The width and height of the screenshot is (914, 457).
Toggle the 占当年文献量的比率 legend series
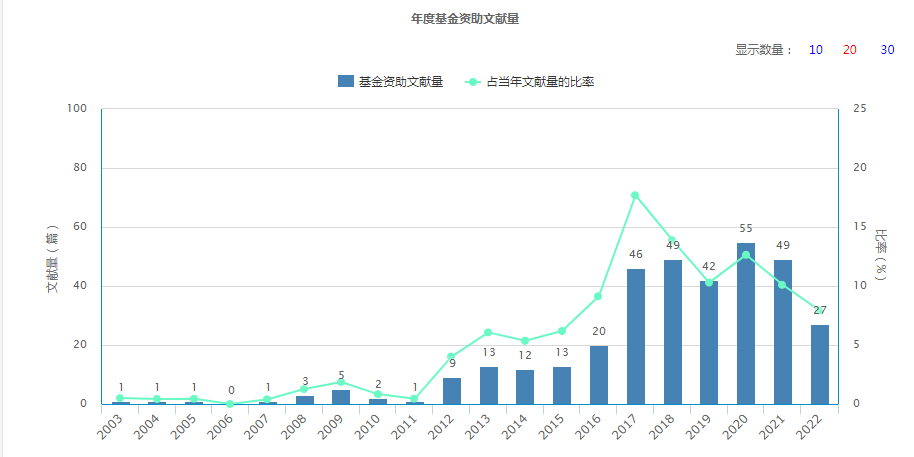(x=530, y=82)
